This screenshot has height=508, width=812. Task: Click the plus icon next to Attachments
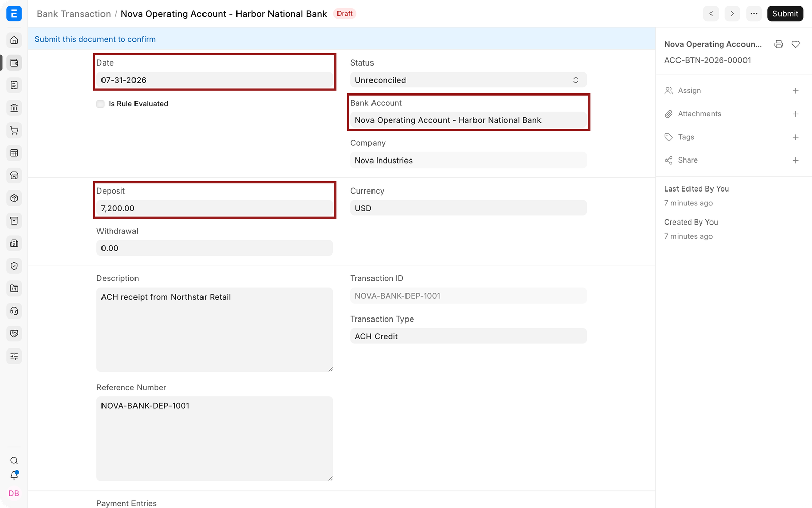coord(796,114)
